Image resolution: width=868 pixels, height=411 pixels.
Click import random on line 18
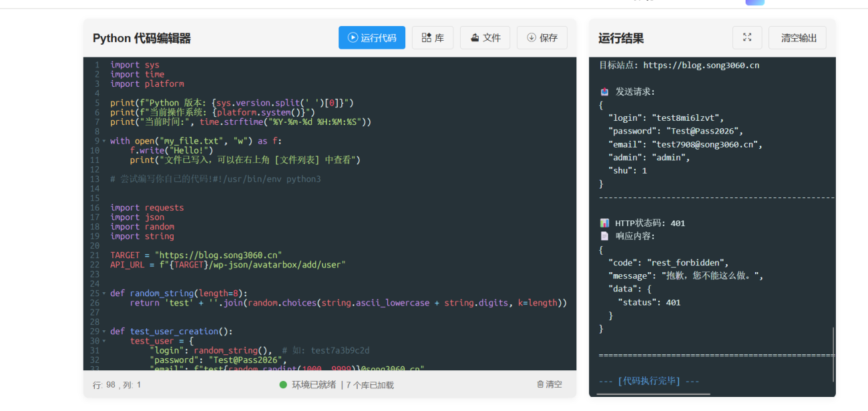142,226
